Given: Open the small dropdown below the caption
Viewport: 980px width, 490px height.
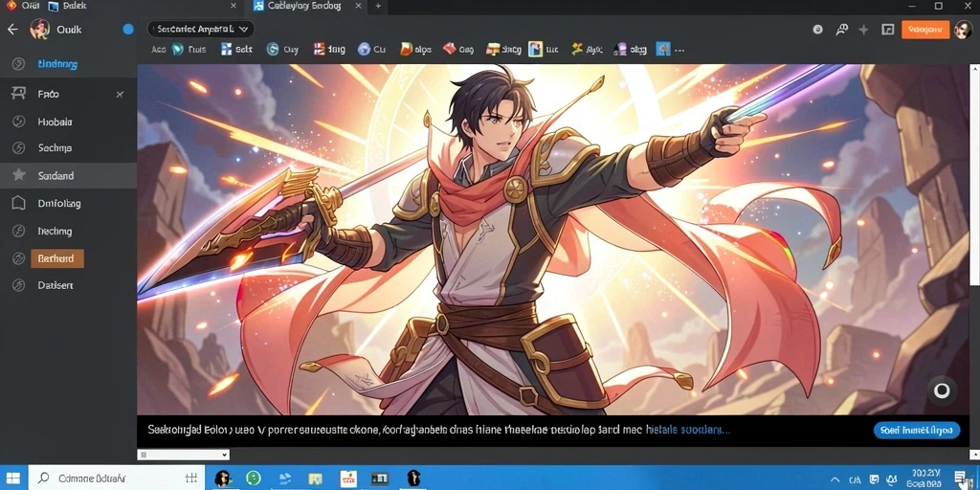Looking at the screenshot, I should (184, 455).
